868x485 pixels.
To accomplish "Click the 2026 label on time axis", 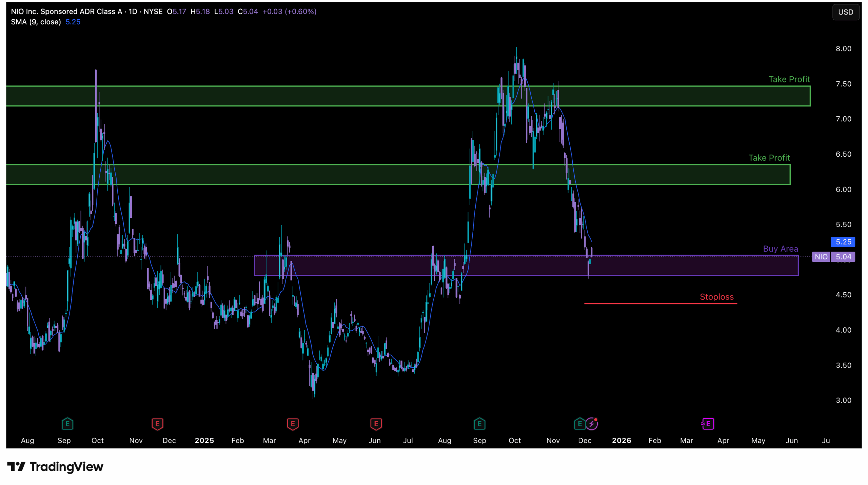I will [x=622, y=441].
